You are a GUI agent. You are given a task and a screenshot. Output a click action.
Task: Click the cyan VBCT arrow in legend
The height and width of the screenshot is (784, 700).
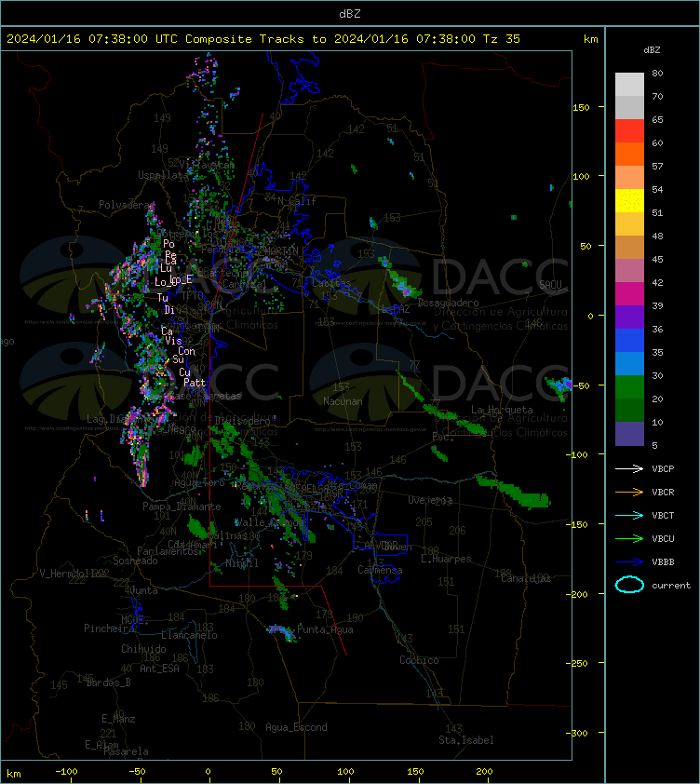629,515
